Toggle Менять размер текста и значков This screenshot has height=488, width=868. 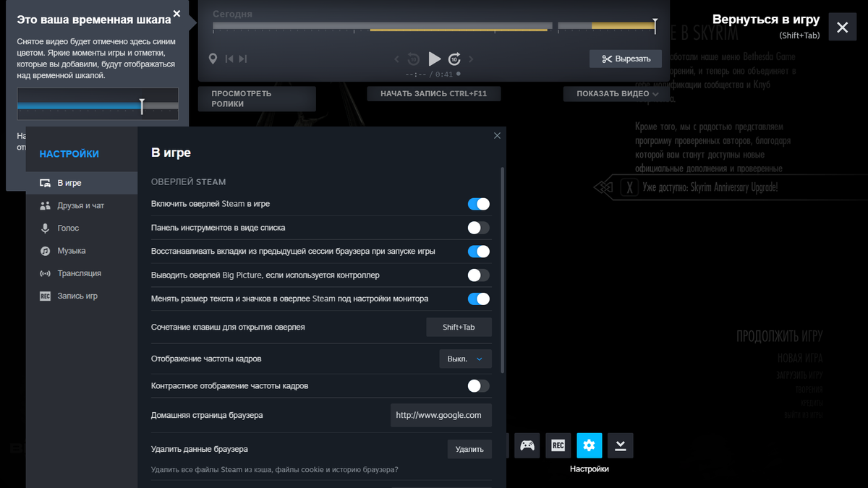tap(478, 299)
